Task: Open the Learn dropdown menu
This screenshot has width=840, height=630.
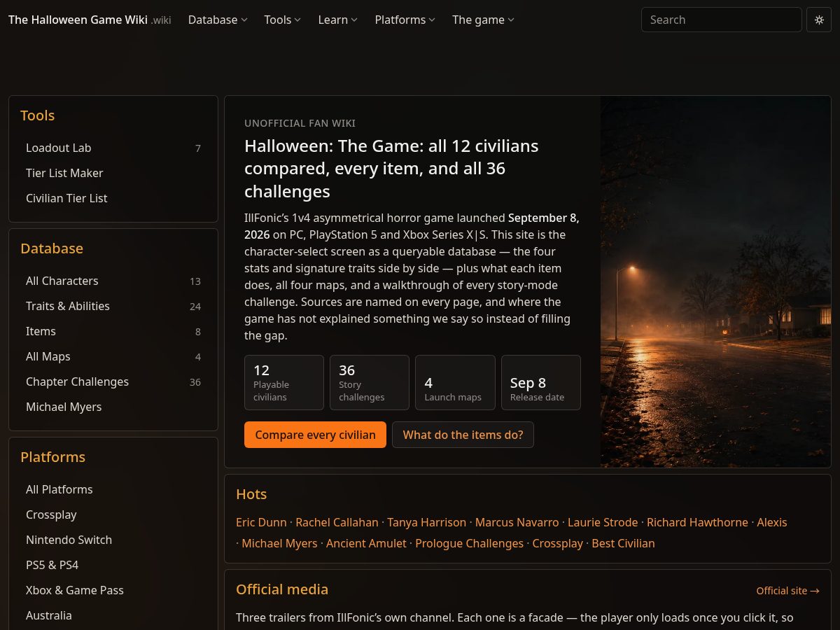Action: click(337, 20)
